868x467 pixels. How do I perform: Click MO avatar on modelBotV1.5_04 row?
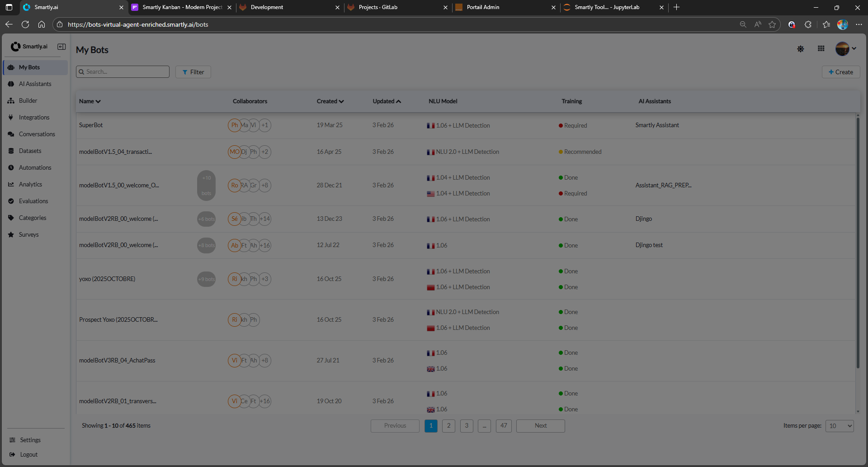pyautogui.click(x=234, y=152)
